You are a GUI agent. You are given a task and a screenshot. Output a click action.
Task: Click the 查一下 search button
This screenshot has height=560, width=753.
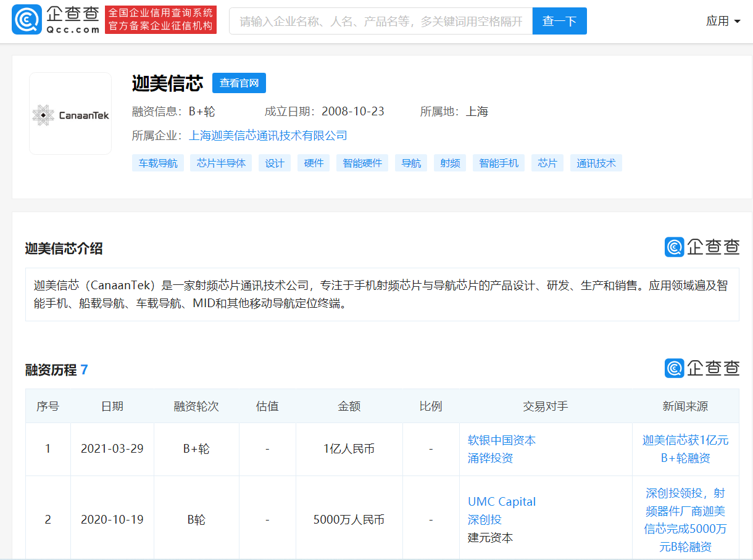(x=559, y=21)
